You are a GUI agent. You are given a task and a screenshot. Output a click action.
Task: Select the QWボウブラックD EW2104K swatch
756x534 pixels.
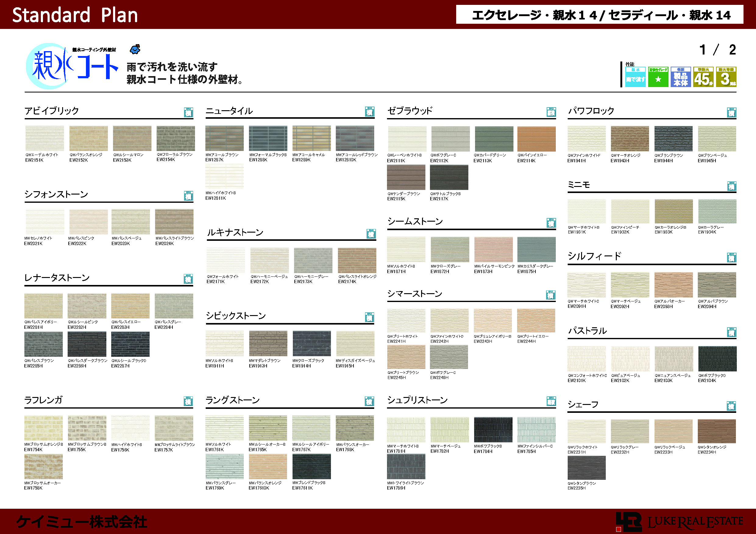717,359
